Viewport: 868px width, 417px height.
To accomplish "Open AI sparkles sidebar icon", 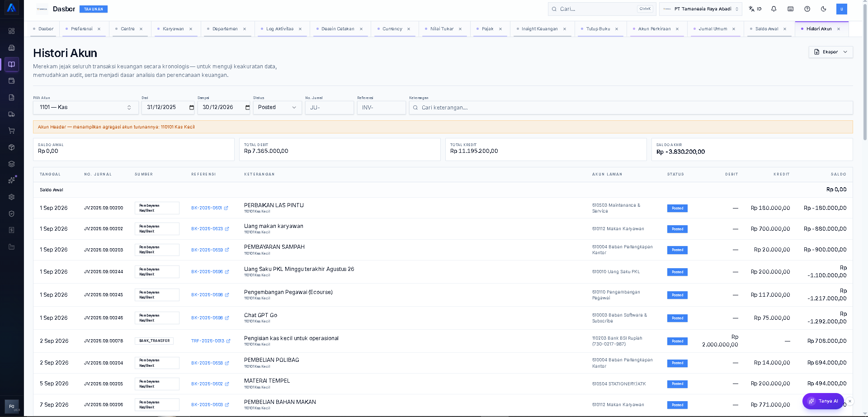I will point(12,180).
